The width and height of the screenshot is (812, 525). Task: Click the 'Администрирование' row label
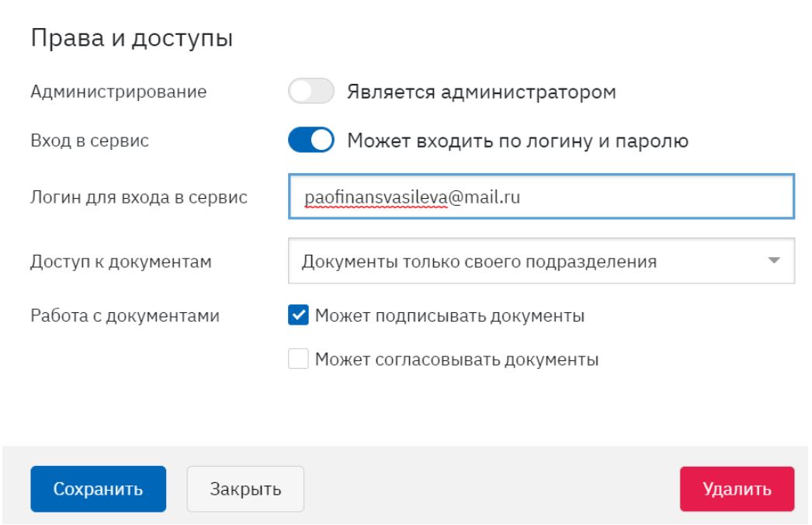[119, 92]
